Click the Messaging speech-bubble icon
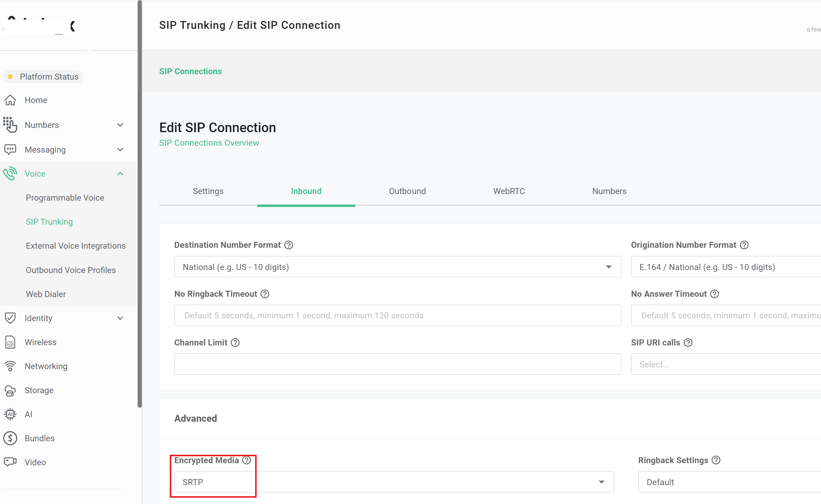The width and height of the screenshot is (821, 504). point(10,149)
